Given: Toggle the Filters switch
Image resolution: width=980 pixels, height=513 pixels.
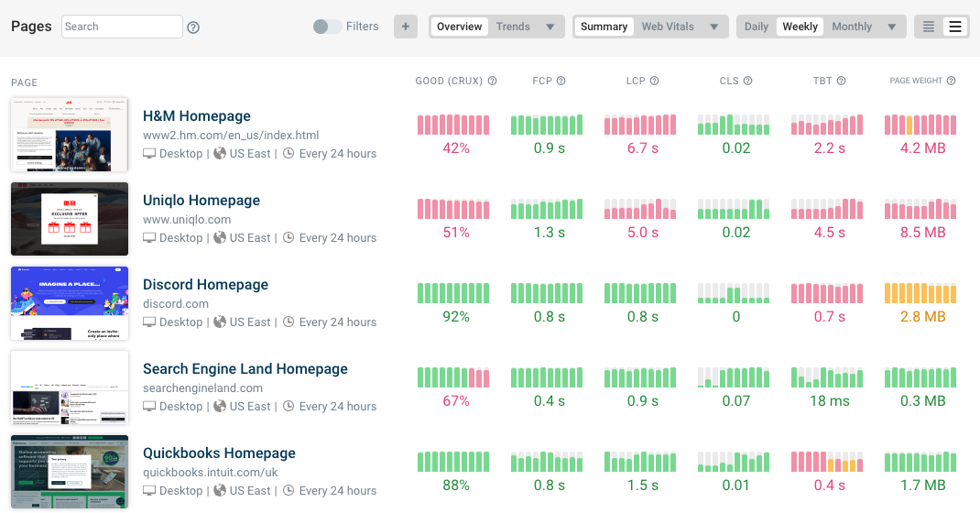Looking at the screenshot, I should coord(327,27).
